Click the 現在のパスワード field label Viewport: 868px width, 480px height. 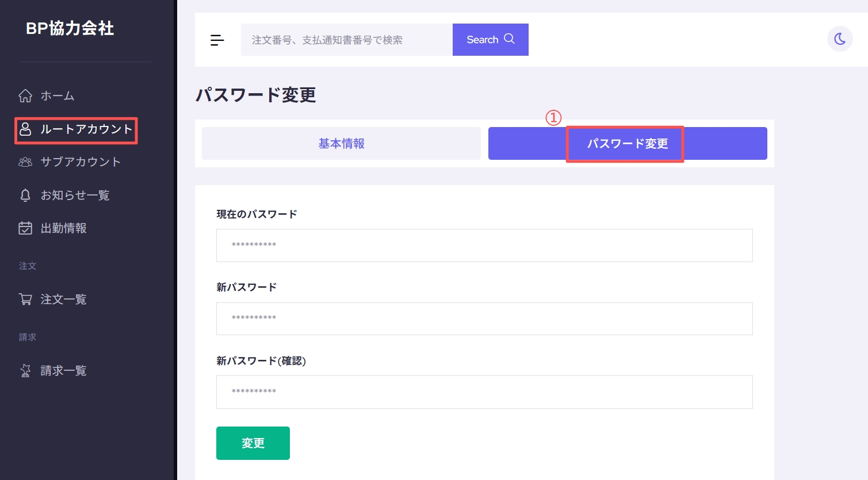point(257,214)
